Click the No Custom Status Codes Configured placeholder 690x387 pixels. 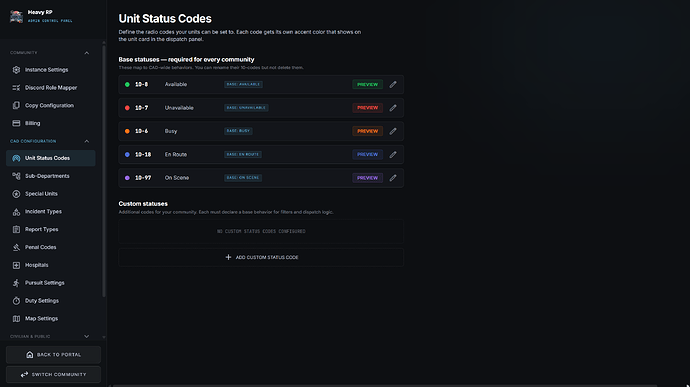click(x=261, y=232)
